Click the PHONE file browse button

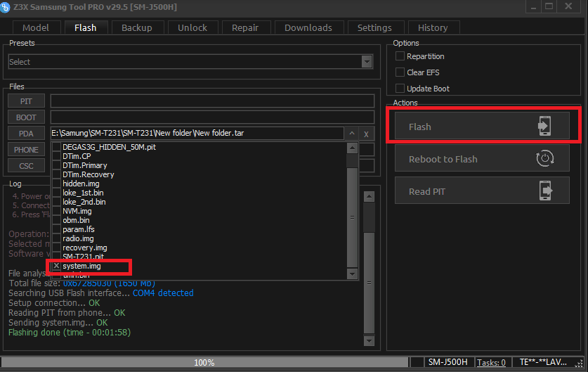(26, 150)
